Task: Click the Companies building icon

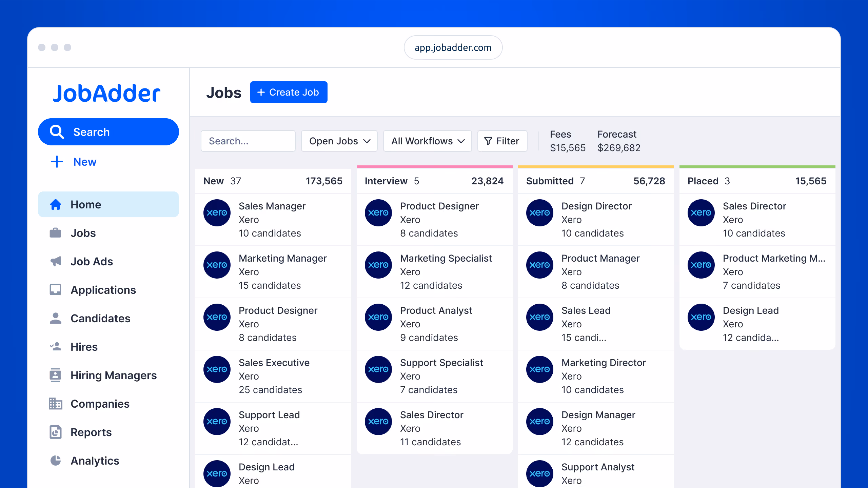Action: 56,404
